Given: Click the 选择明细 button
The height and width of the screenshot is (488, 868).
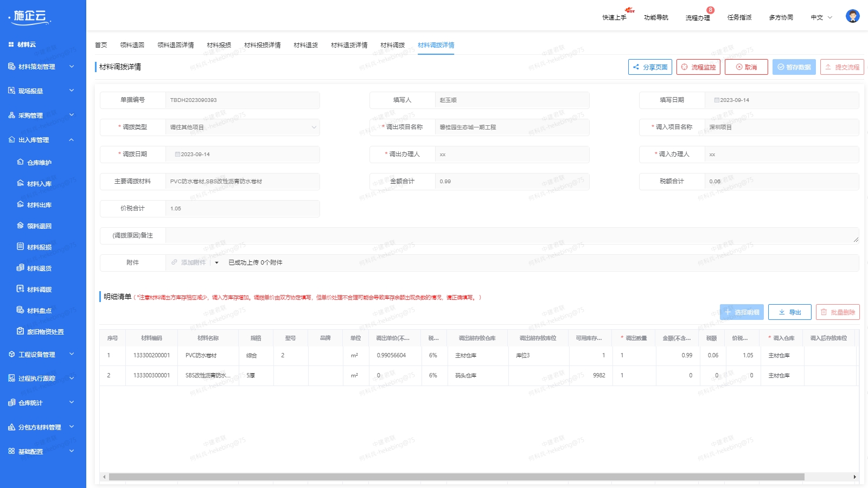Looking at the screenshot, I should [x=742, y=312].
